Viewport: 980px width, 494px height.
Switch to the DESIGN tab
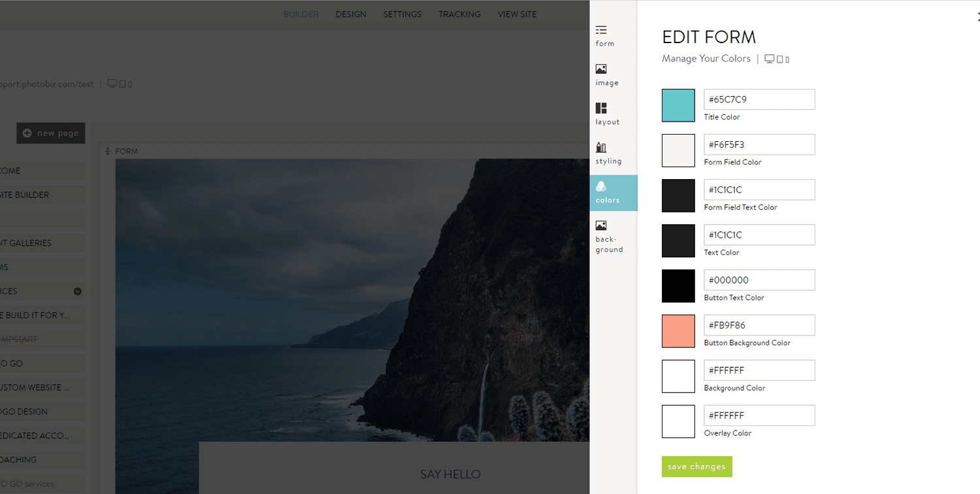[351, 14]
